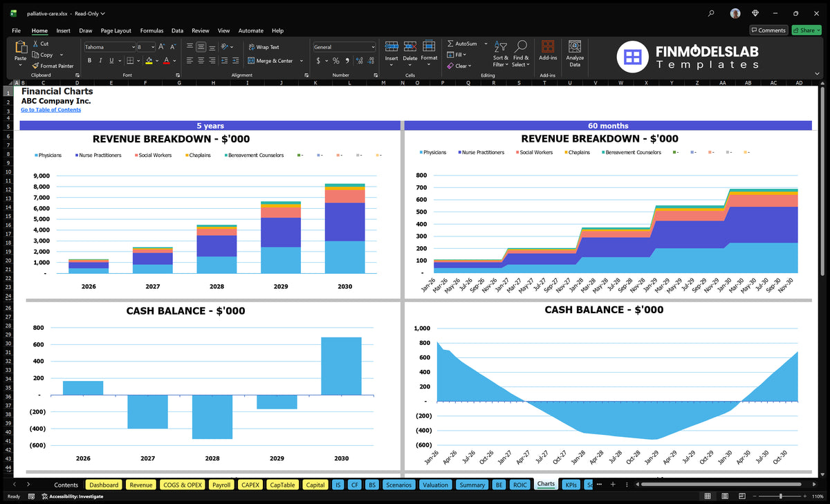This screenshot has height=504, width=830.
Task: Open the Comments button
Action: pyautogui.click(x=768, y=30)
